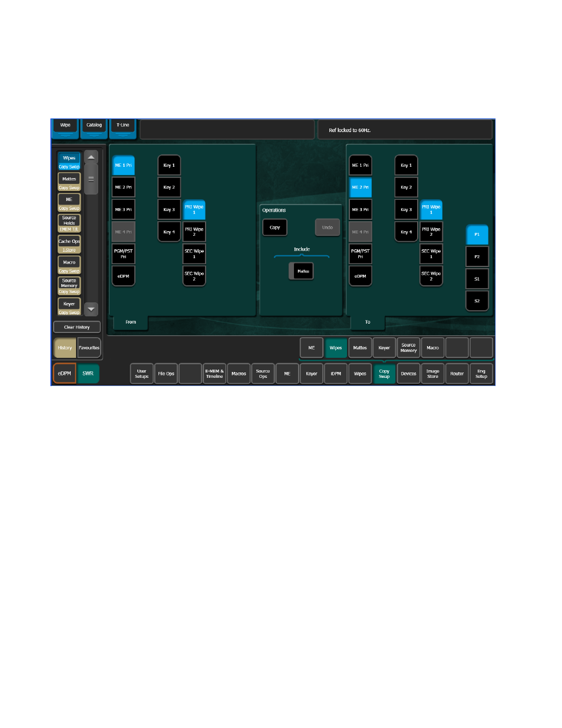Screen dimensions: 562x728
Task: Click the history list scrollbar handle
Action: pyautogui.click(x=91, y=179)
